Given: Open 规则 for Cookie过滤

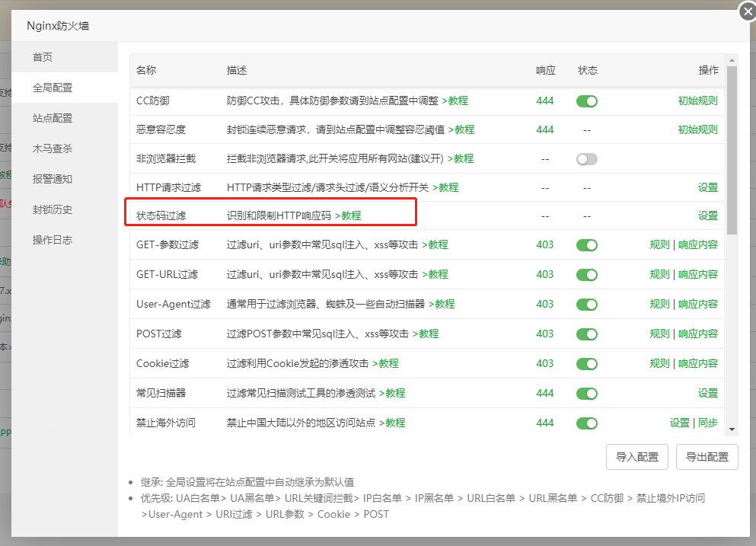Looking at the screenshot, I should (x=659, y=363).
